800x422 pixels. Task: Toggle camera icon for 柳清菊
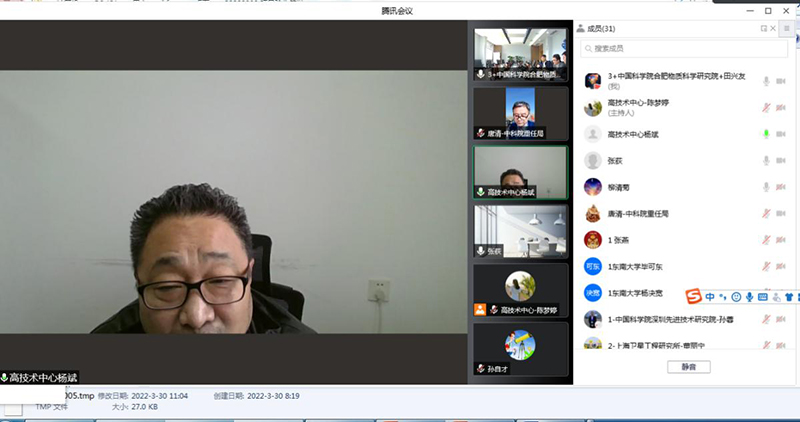pyautogui.click(x=782, y=187)
